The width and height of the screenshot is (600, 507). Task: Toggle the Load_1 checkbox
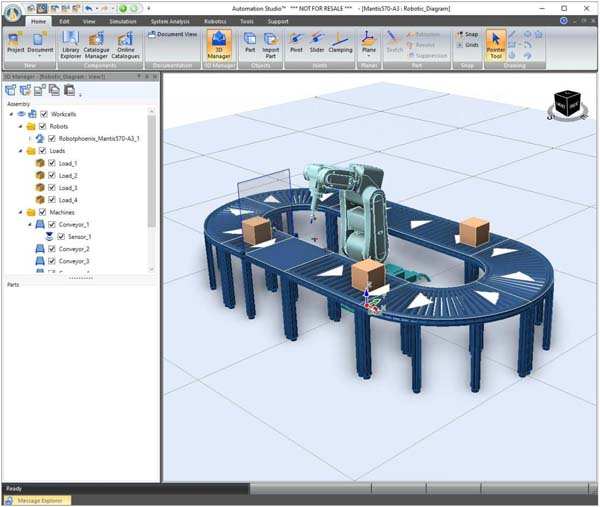coord(52,163)
